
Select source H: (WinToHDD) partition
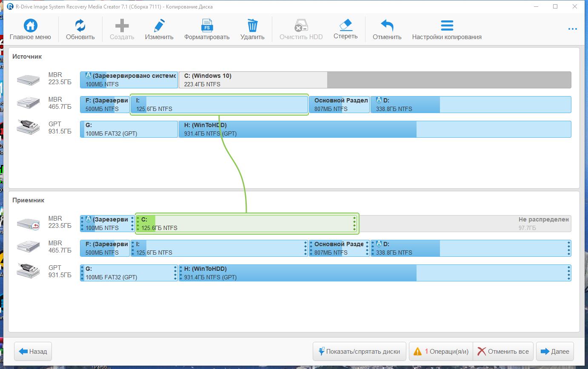click(375, 129)
